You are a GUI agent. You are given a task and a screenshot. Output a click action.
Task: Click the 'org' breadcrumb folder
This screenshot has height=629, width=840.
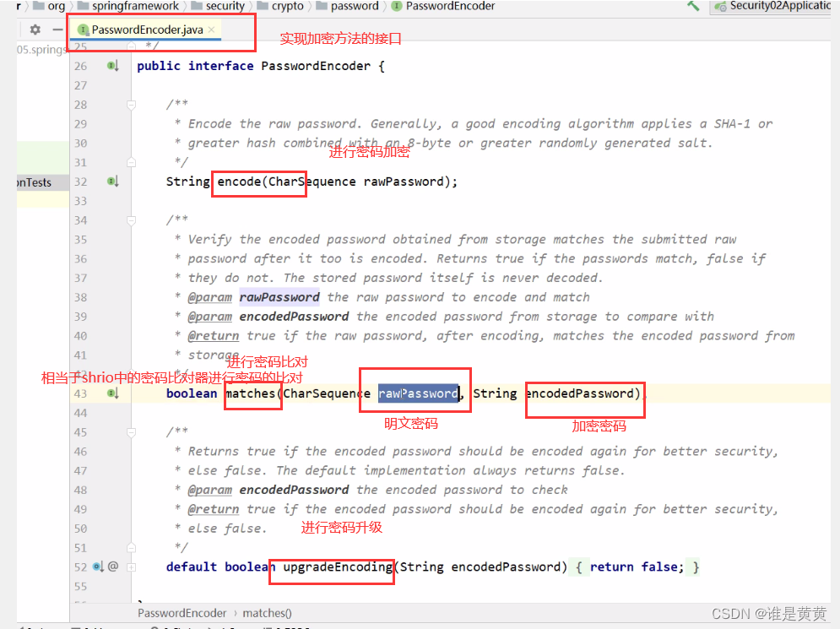click(x=49, y=6)
